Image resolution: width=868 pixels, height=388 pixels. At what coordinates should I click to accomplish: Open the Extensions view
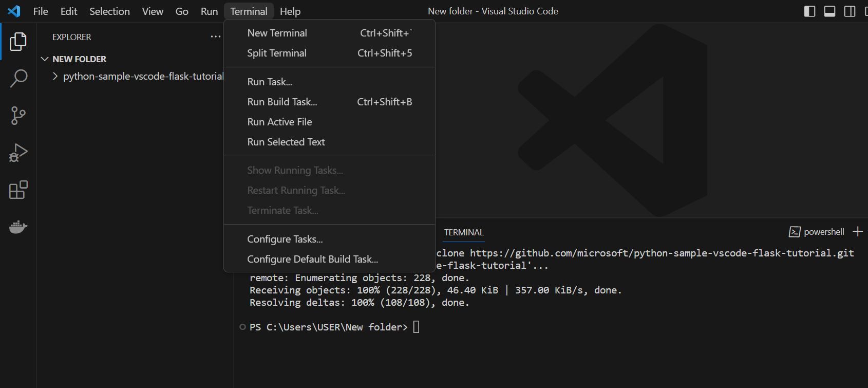coord(18,190)
